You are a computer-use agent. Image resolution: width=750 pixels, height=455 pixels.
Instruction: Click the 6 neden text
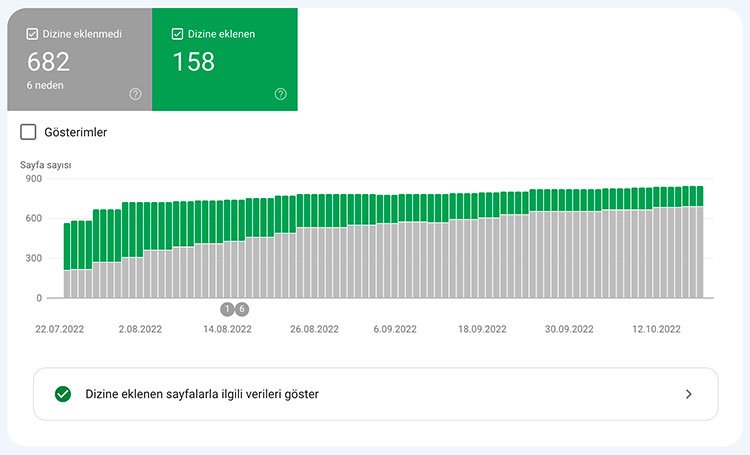tap(47, 87)
